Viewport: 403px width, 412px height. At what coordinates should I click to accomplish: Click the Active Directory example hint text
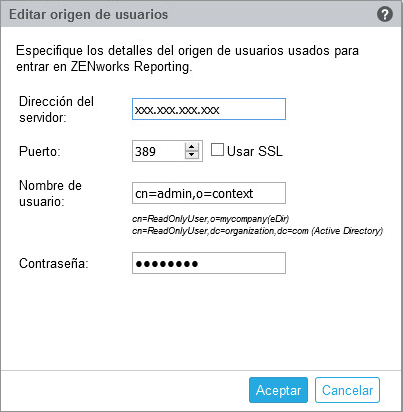[257, 231]
